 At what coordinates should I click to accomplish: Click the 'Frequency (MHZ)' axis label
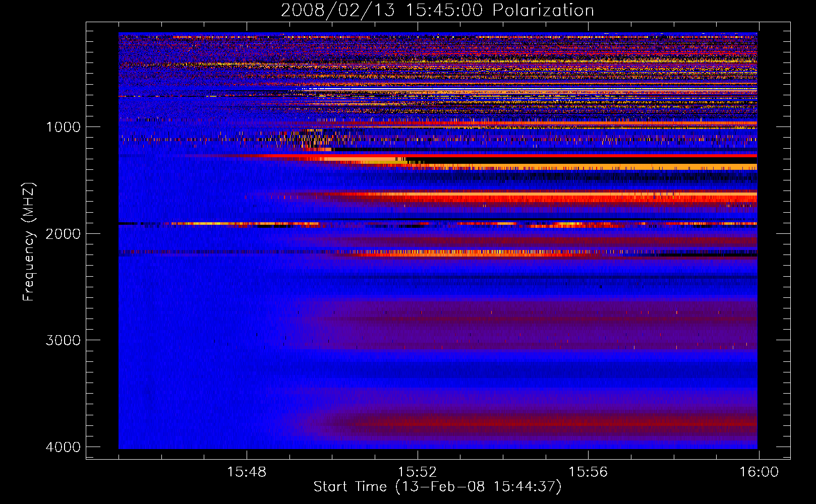(x=29, y=242)
